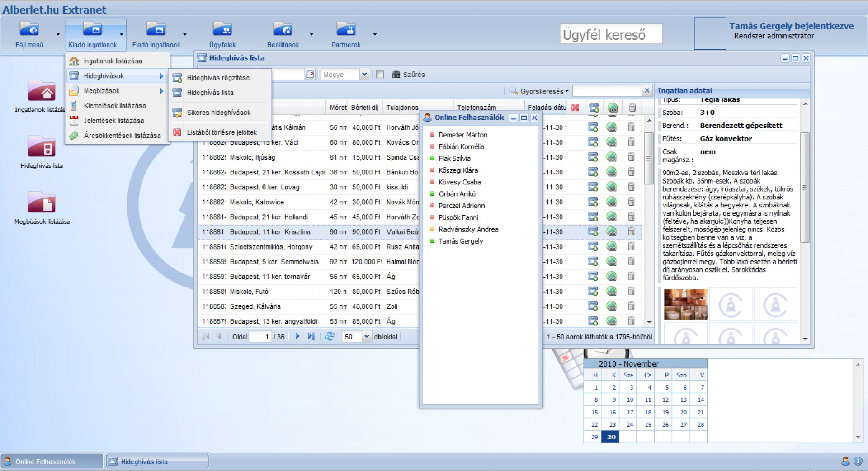Click the Hideghívás table vertical scrollbar

pos(649,158)
